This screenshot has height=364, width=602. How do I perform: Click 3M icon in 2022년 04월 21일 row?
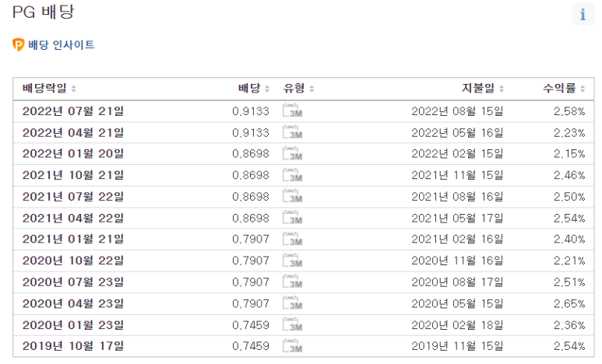[292, 132]
